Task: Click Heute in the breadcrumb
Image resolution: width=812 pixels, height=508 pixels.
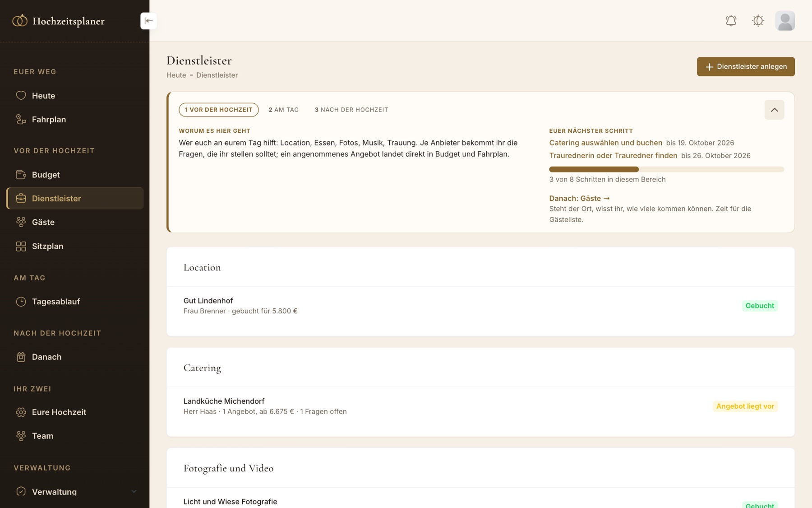Action: pos(176,75)
